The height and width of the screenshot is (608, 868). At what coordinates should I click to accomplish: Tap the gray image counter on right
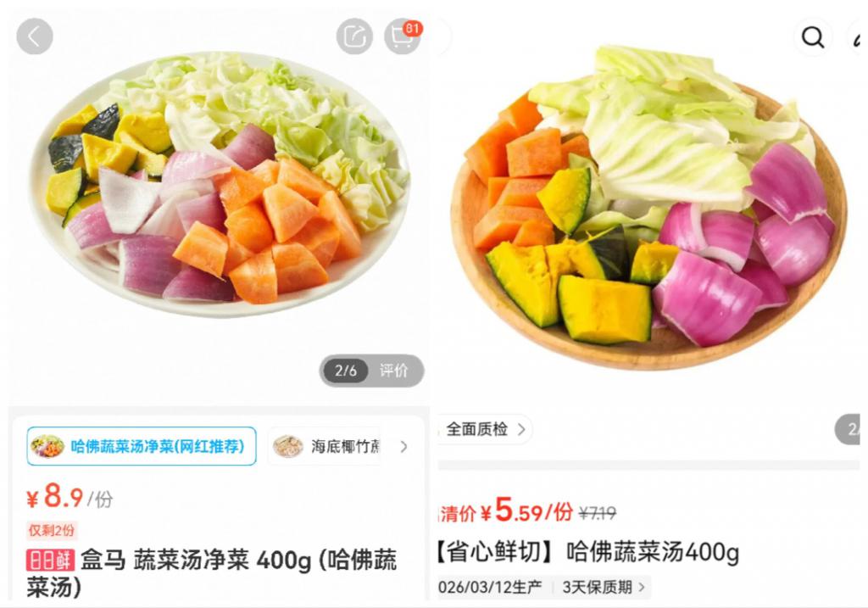(x=848, y=429)
